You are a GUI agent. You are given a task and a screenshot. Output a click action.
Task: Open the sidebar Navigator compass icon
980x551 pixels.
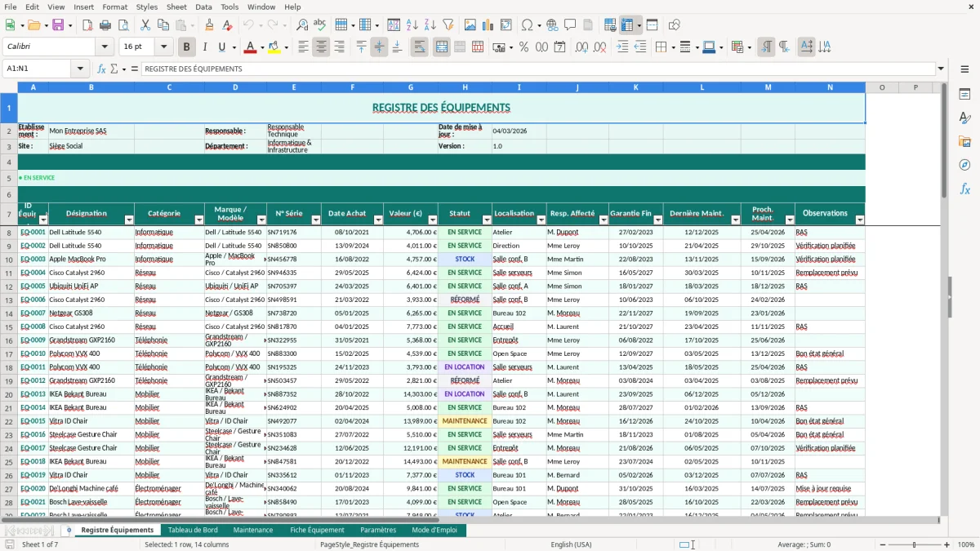pyautogui.click(x=964, y=166)
